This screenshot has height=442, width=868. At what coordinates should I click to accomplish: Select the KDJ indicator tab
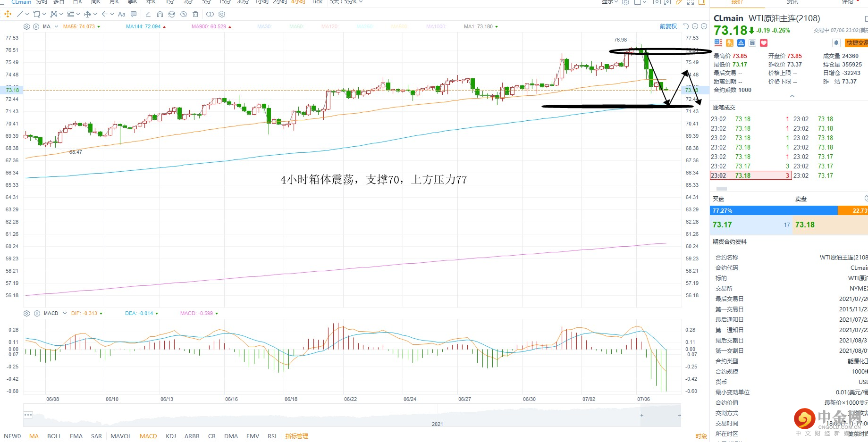pyautogui.click(x=171, y=436)
